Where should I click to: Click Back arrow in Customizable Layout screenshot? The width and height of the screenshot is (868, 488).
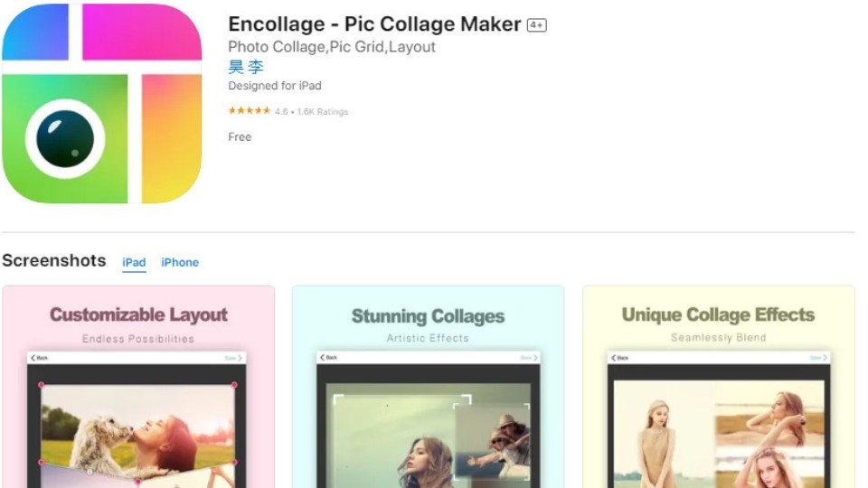pos(39,359)
